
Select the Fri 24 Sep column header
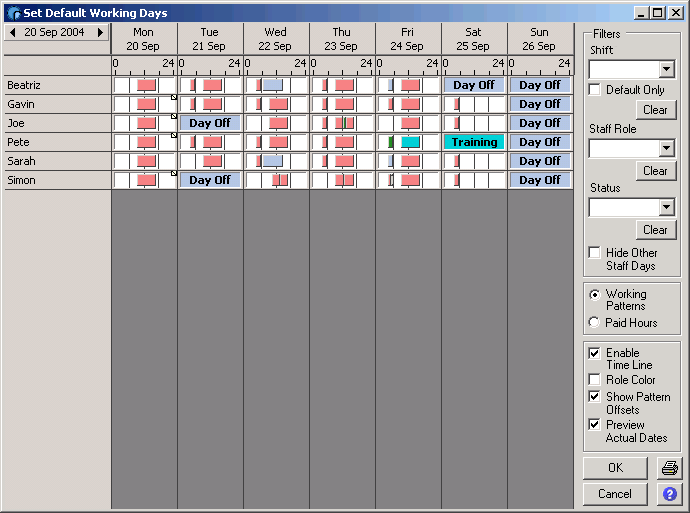click(x=408, y=39)
